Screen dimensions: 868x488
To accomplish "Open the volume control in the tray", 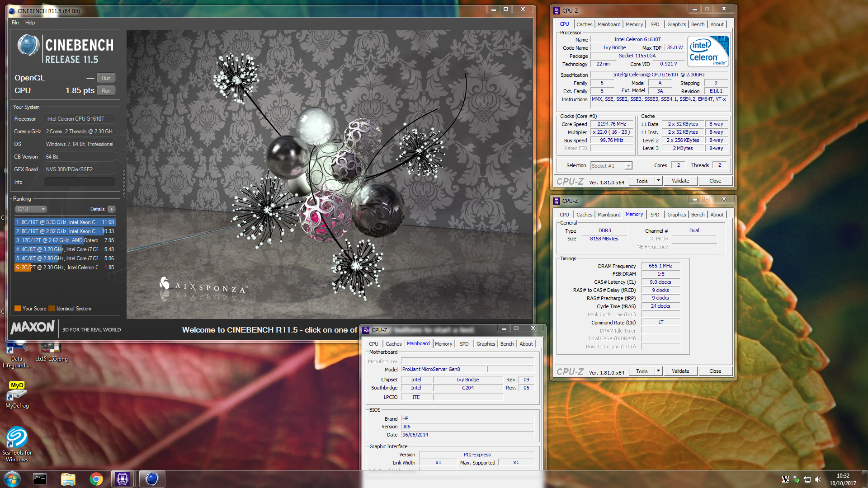I will [818, 479].
